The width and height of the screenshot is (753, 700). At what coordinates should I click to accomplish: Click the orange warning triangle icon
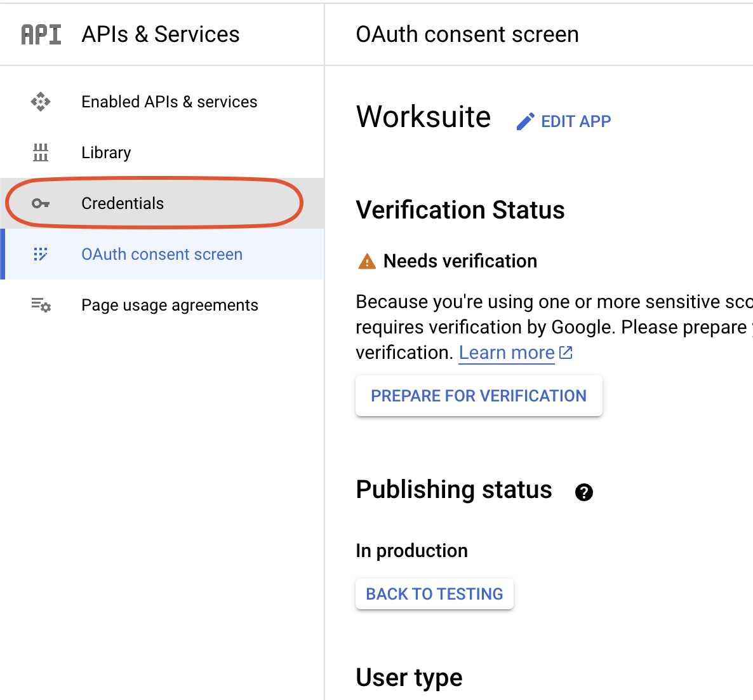(368, 261)
